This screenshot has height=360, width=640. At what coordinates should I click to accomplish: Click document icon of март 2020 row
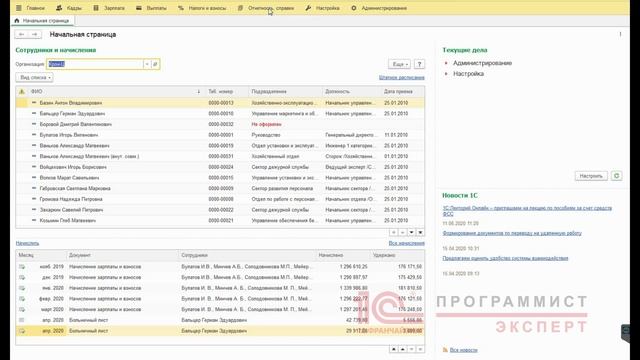22,309
